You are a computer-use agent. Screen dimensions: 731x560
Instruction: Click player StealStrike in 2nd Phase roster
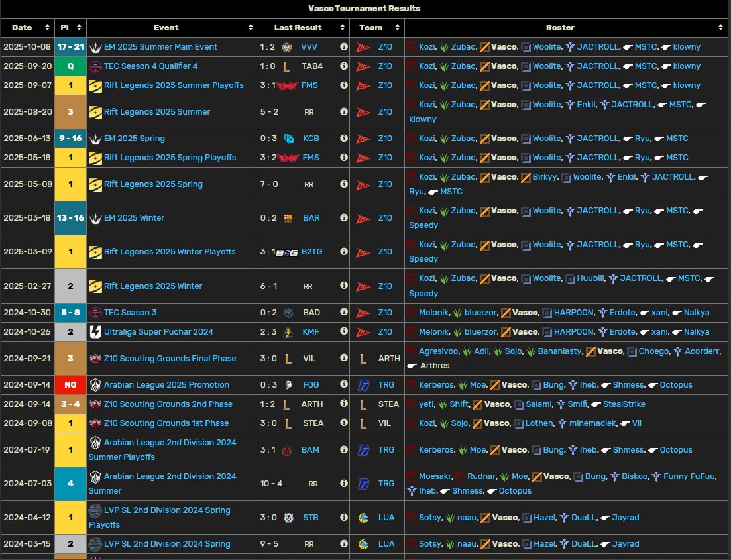[x=624, y=404]
